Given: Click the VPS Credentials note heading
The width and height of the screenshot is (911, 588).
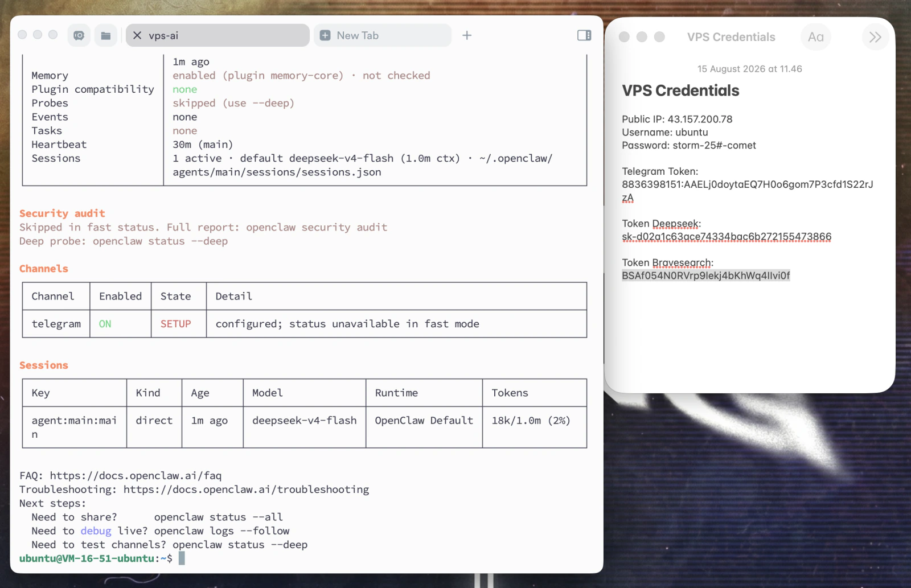Looking at the screenshot, I should coord(680,91).
